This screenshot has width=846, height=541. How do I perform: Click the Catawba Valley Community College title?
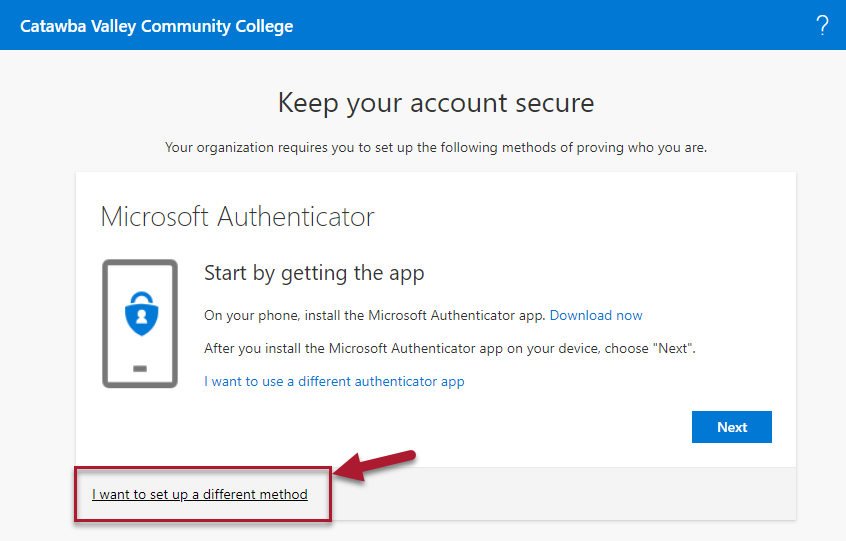click(x=157, y=26)
